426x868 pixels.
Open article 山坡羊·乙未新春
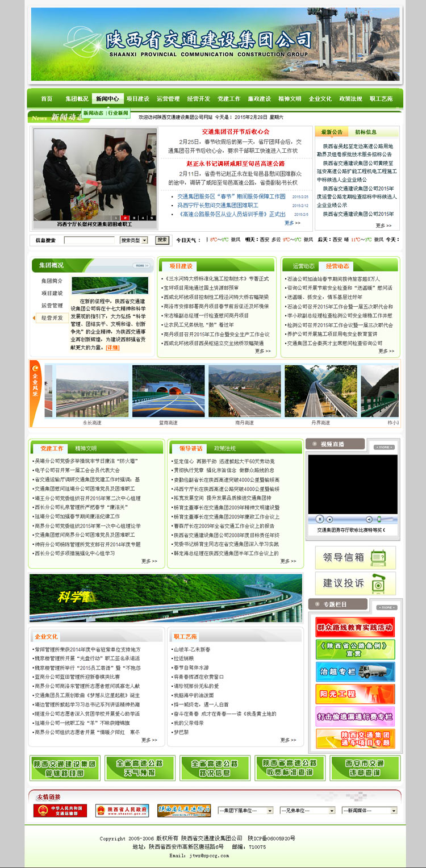[192, 649]
